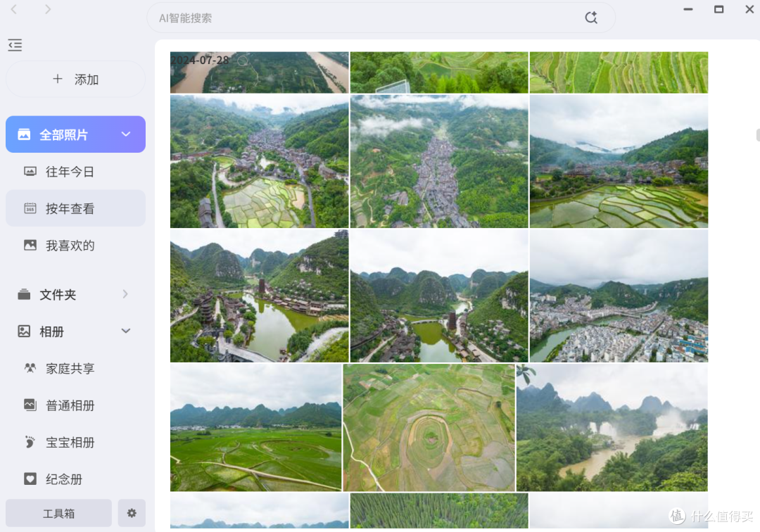Open 纪念册 album

click(75, 479)
